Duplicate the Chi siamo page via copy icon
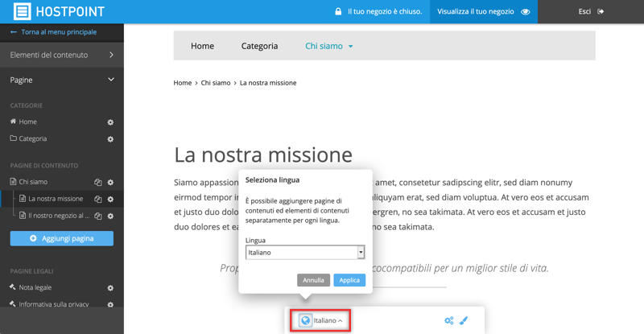This screenshot has width=644, height=334. point(97,182)
